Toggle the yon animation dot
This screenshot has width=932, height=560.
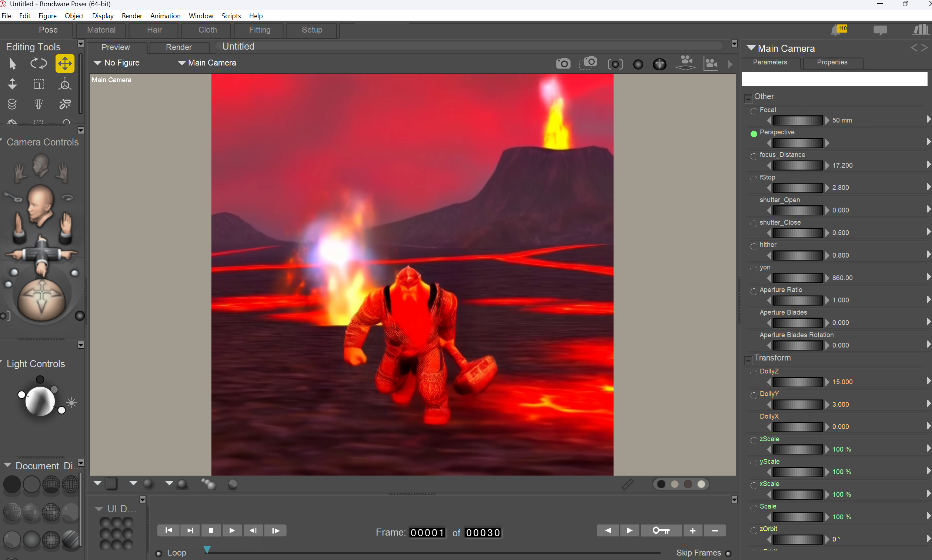click(754, 269)
